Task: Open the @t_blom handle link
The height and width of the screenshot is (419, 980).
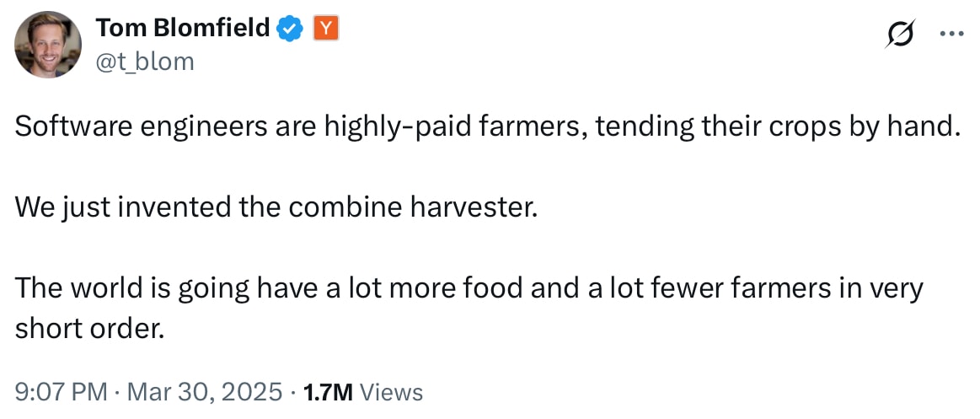Action: pos(145,62)
